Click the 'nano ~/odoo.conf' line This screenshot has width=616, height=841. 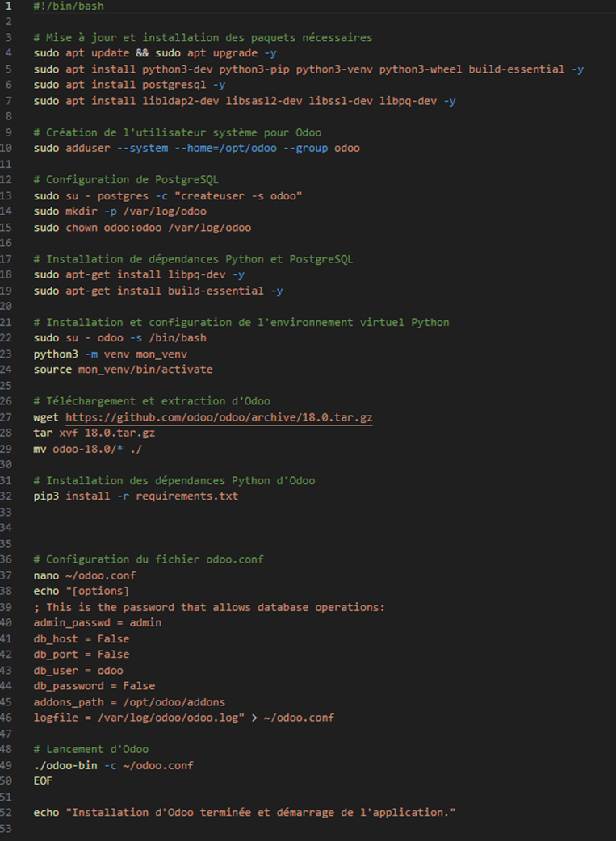pos(85,575)
